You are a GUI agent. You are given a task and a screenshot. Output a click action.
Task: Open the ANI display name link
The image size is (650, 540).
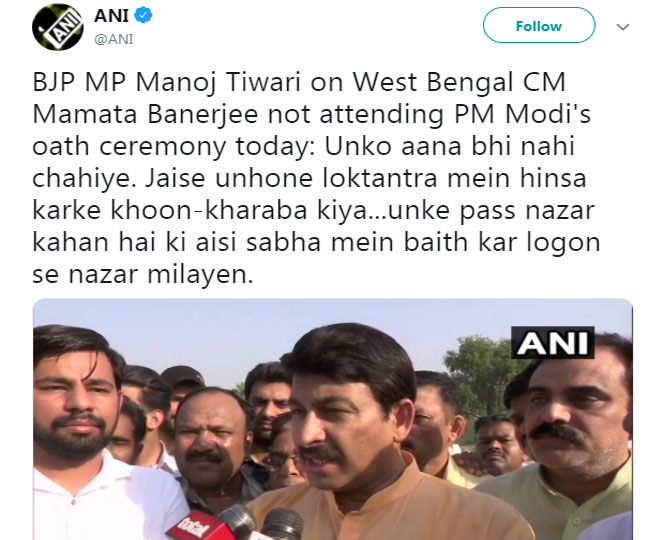pyautogui.click(x=111, y=16)
